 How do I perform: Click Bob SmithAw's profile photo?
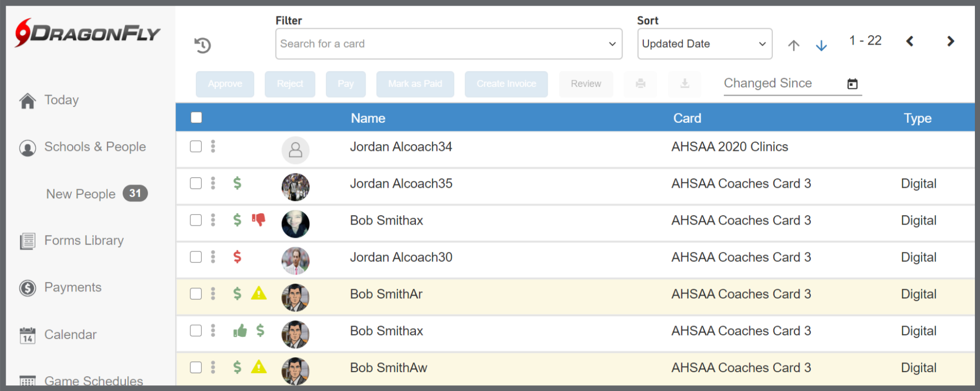[296, 371]
